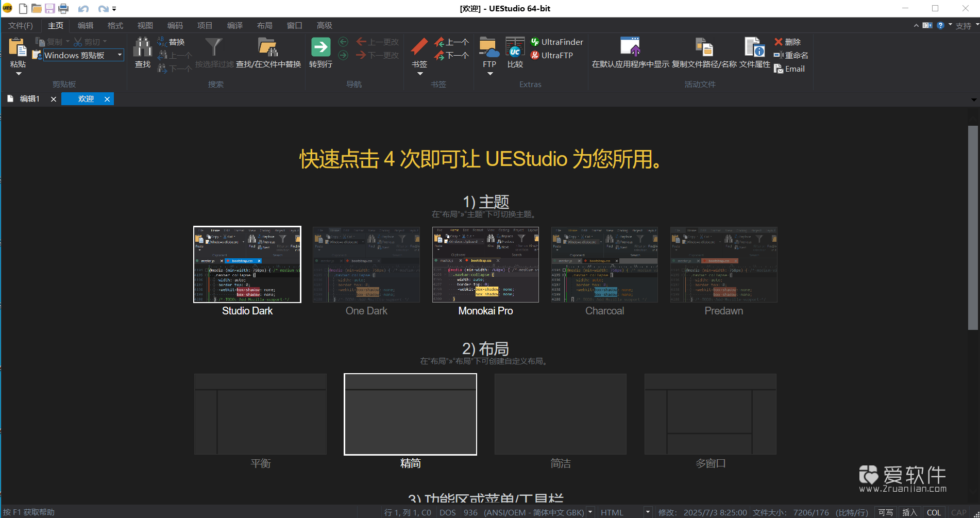Open the Windows 剪贴板 combo box
Screen dimensions: 980x518
(x=83, y=55)
